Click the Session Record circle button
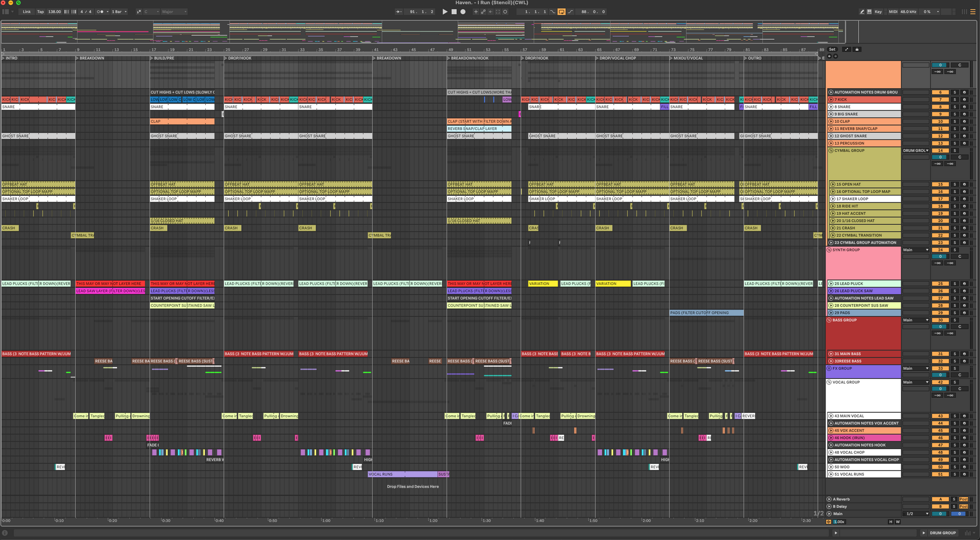Viewport: 980px width, 540px height. pos(505,11)
